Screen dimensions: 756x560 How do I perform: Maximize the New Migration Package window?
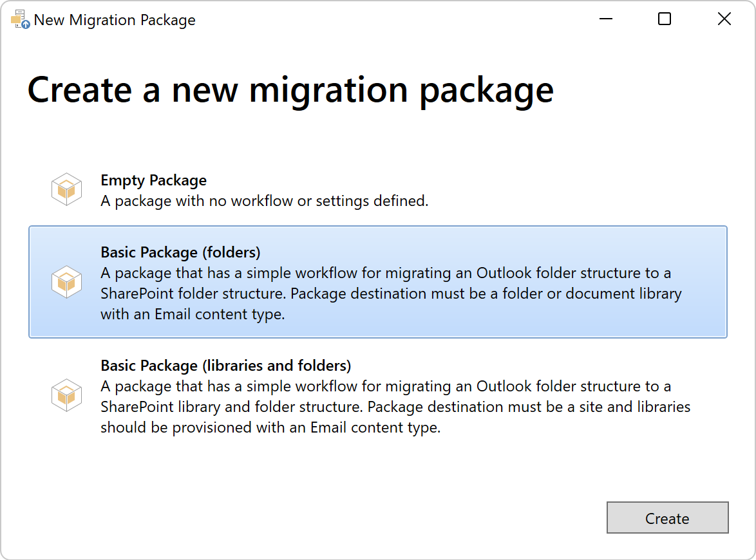pos(664,19)
